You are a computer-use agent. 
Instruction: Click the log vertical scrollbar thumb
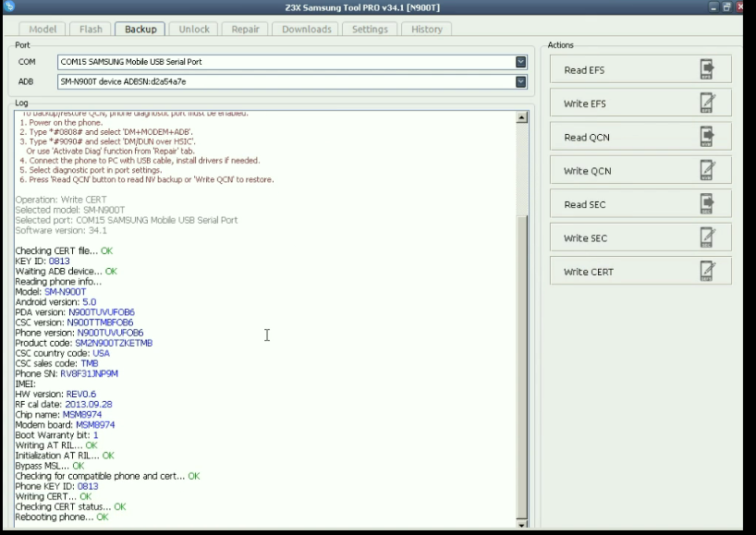pyautogui.click(x=521, y=367)
